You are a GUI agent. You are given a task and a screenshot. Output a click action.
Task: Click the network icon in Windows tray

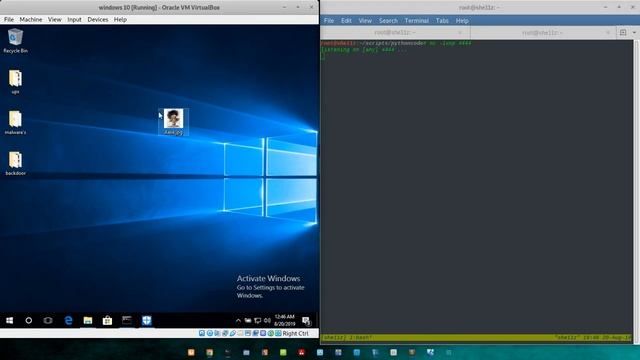click(x=258, y=320)
